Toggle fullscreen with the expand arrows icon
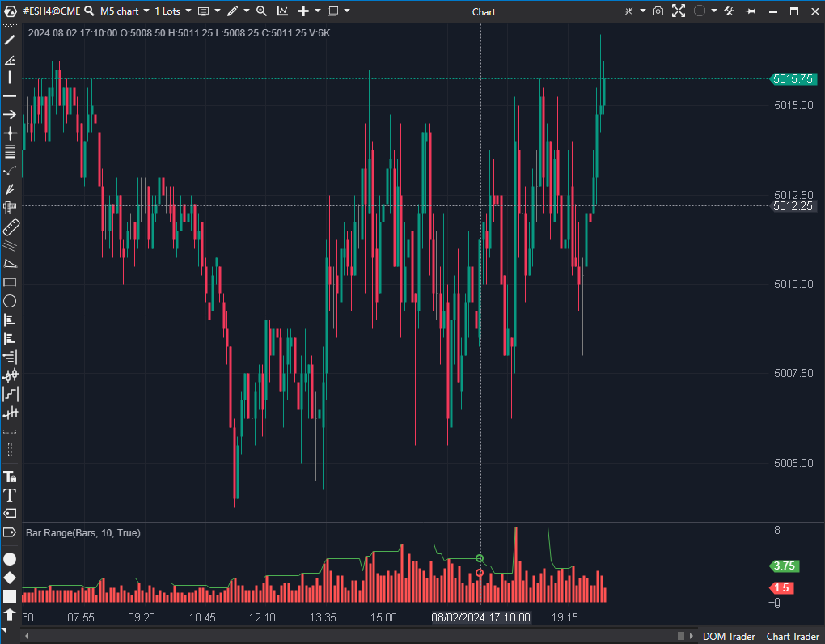The image size is (825, 644). point(679,11)
